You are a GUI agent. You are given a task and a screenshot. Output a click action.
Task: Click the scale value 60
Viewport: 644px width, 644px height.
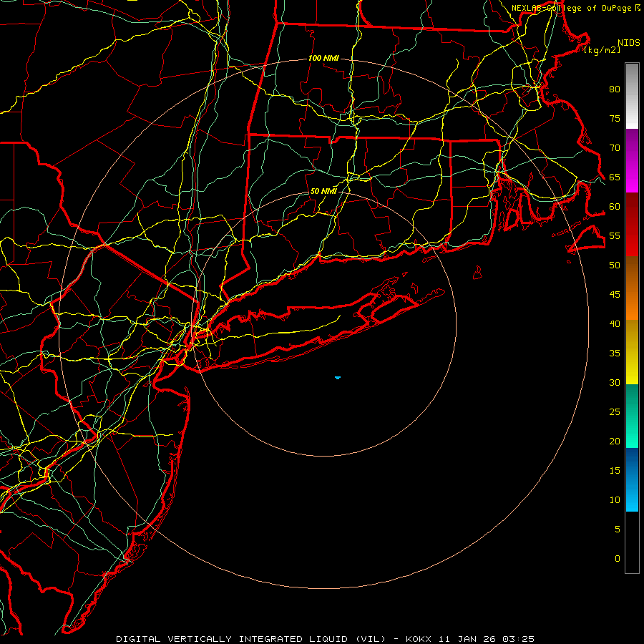tap(615, 207)
